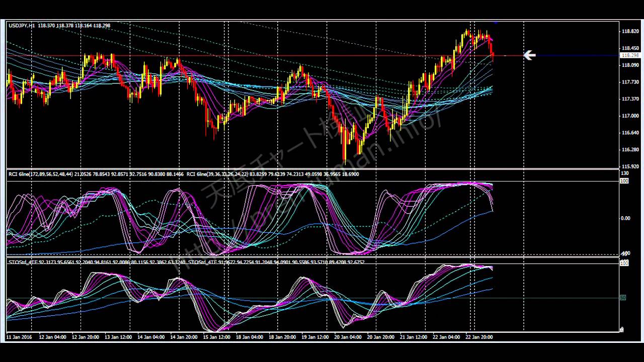Click the 21 Jan 12:00 time axis label
Screen dimensions: 644x362
coord(414,337)
